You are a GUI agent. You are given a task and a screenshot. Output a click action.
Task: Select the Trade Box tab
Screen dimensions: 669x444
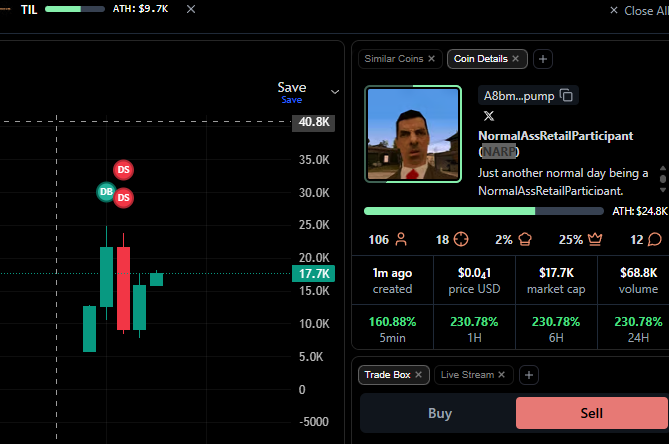pyautogui.click(x=387, y=375)
